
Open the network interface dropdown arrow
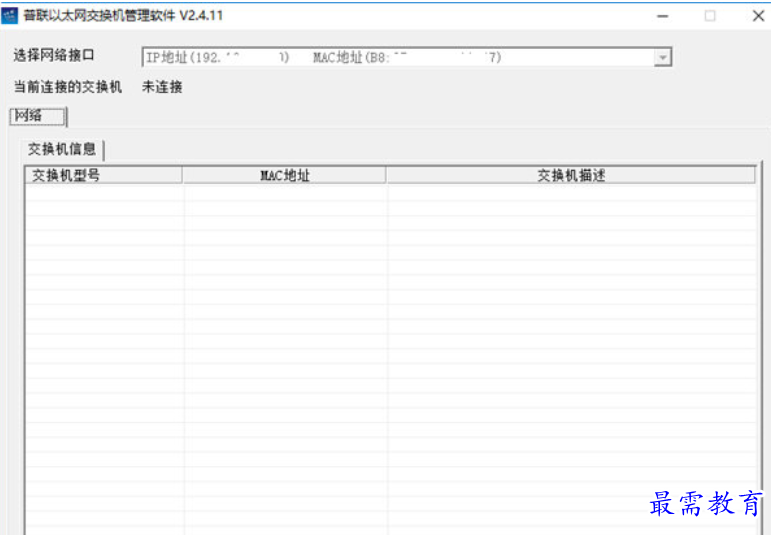point(662,58)
